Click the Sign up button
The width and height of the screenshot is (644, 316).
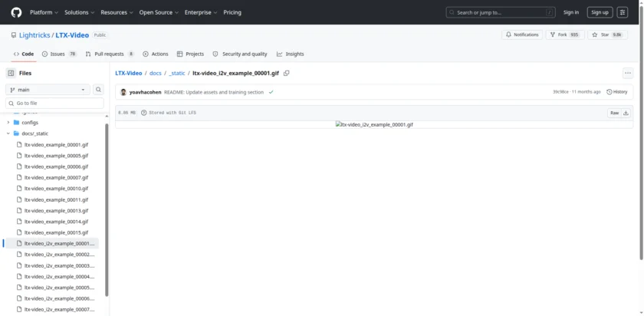[x=600, y=12]
